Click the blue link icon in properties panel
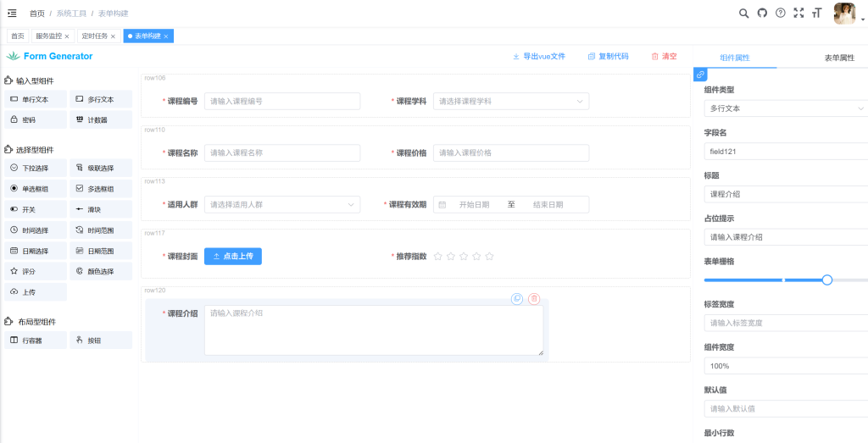 click(x=700, y=75)
